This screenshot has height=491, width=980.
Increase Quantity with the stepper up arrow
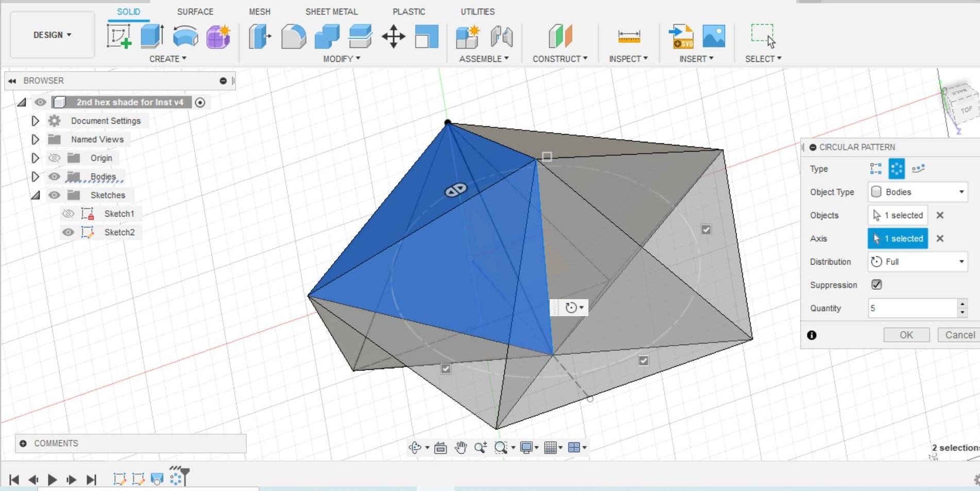coord(962,305)
